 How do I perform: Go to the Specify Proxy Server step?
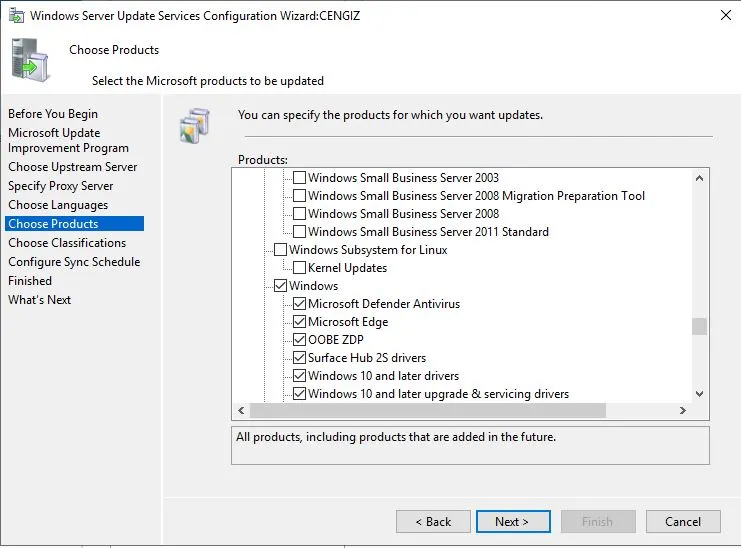click(61, 186)
